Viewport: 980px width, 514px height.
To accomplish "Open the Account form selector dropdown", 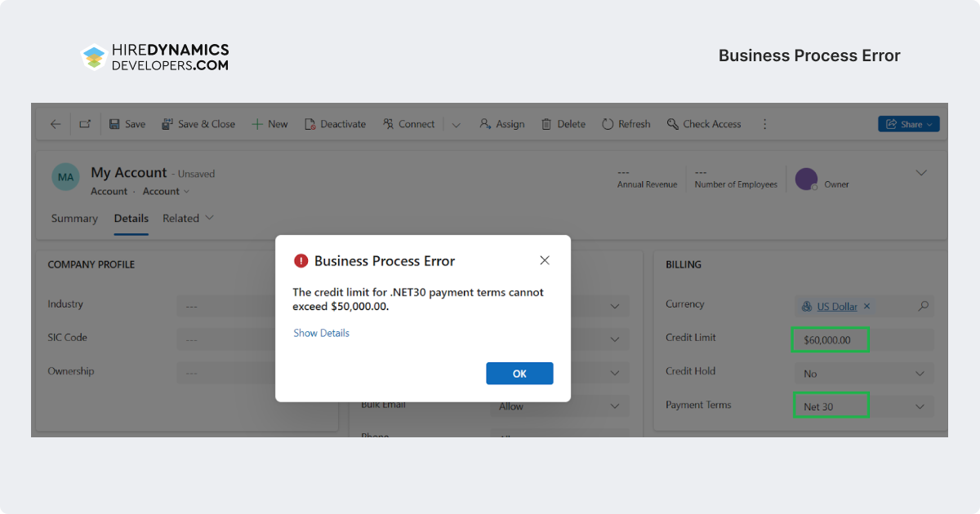I will [x=166, y=191].
